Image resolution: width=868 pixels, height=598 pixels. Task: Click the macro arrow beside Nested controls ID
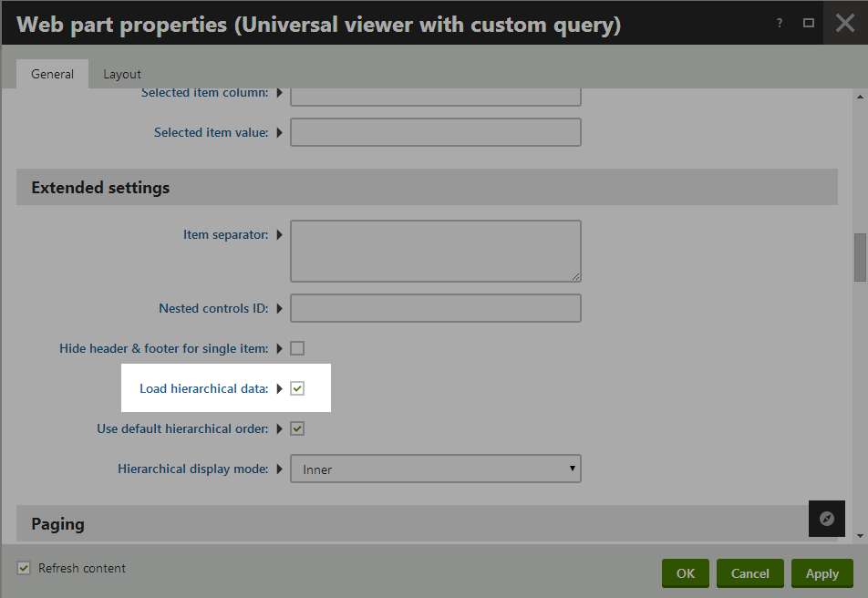(x=280, y=308)
